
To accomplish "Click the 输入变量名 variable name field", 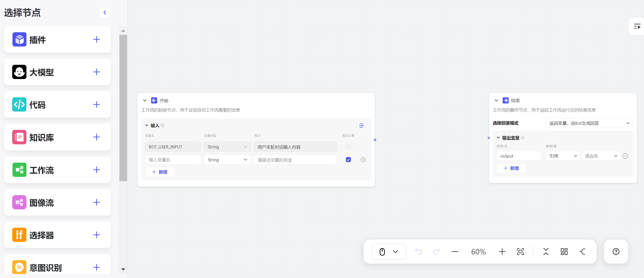I will [x=173, y=160].
